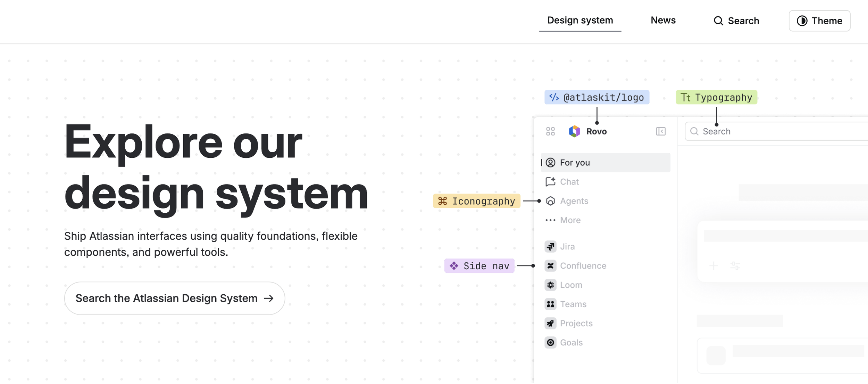Click the Tt icon on Typography label
Image resolution: width=868 pixels, height=384 pixels.
[685, 97]
